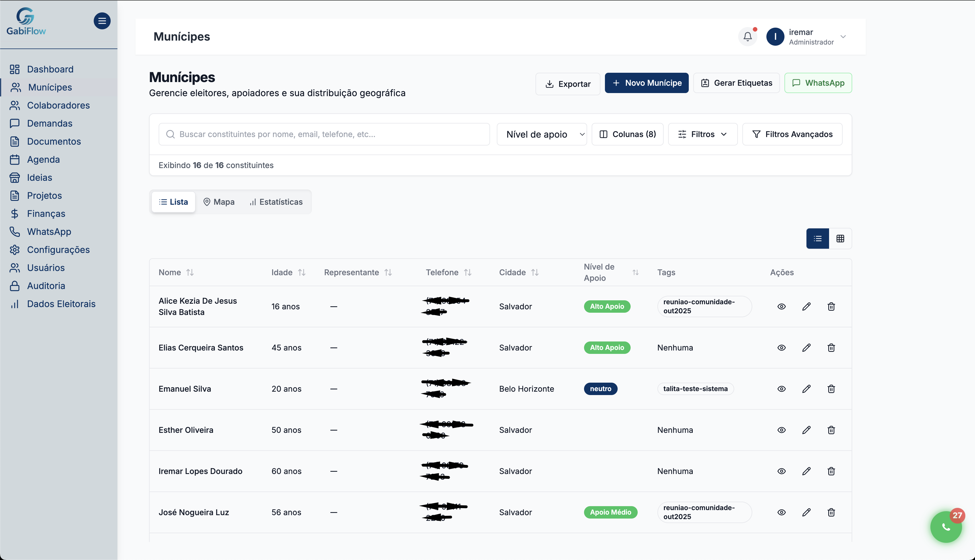This screenshot has width=975, height=560.
Task: Open Finanças in the sidebar
Action: pyautogui.click(x=46, y=213)
